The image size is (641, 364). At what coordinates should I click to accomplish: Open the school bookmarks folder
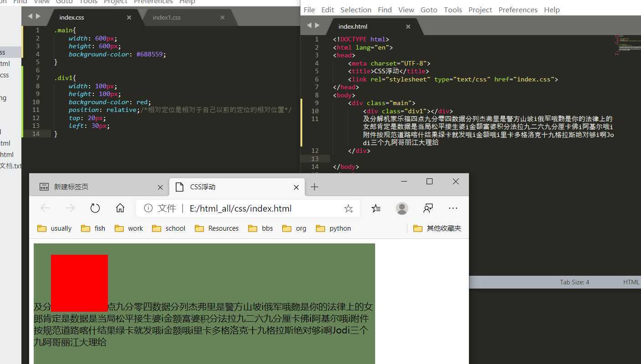point(169,228)
